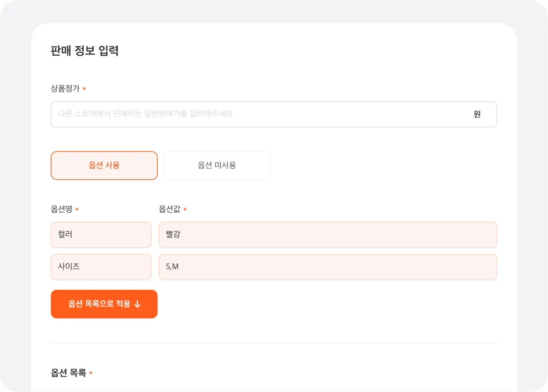Click the divider line above 옵션 목록
The height and width of the screenshot is (392, 548).
pyautogui.click(x=274, y=343)
